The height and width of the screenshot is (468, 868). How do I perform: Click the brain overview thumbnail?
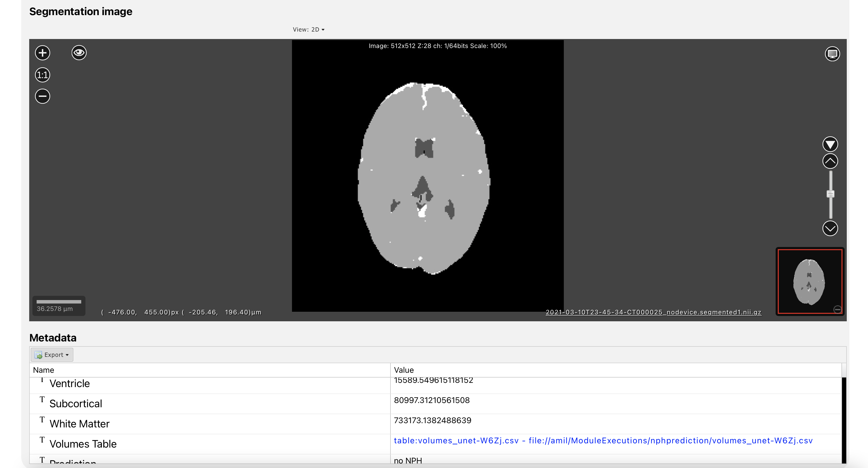[809, 281]
